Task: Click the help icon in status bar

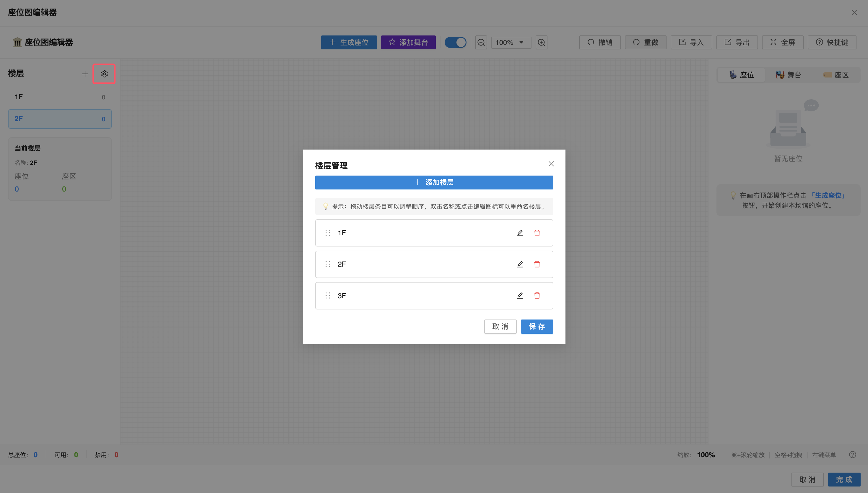Action: [x=852, y=455]
